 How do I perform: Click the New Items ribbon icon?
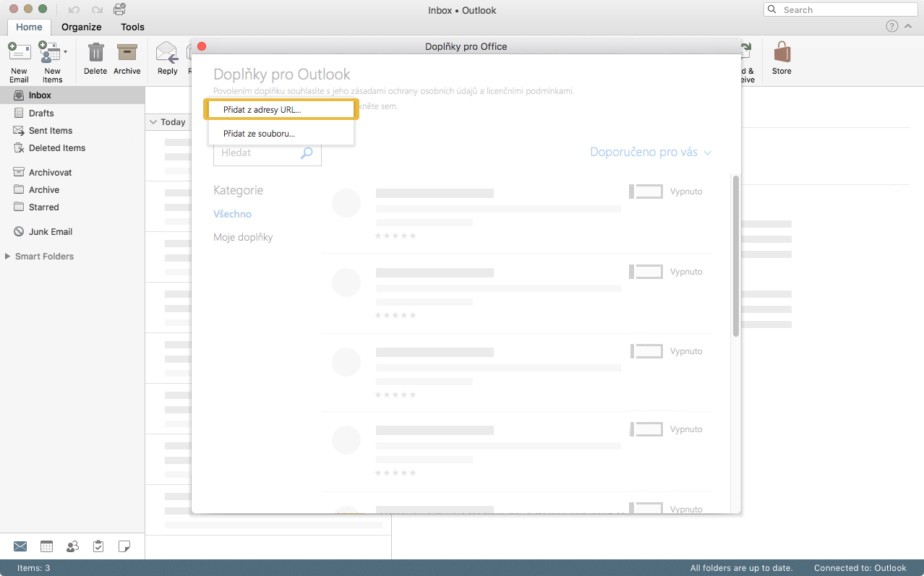49,52
